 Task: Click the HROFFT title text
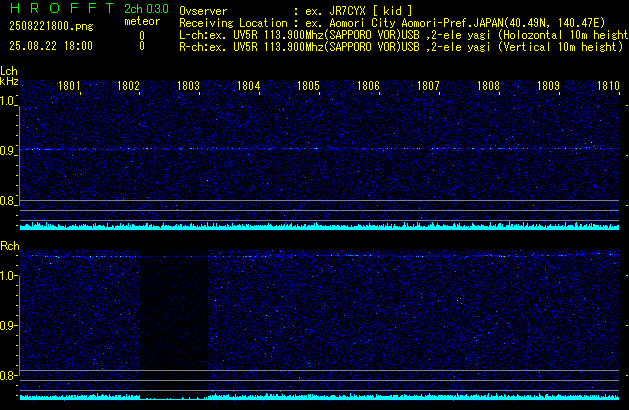coord(62,8)
